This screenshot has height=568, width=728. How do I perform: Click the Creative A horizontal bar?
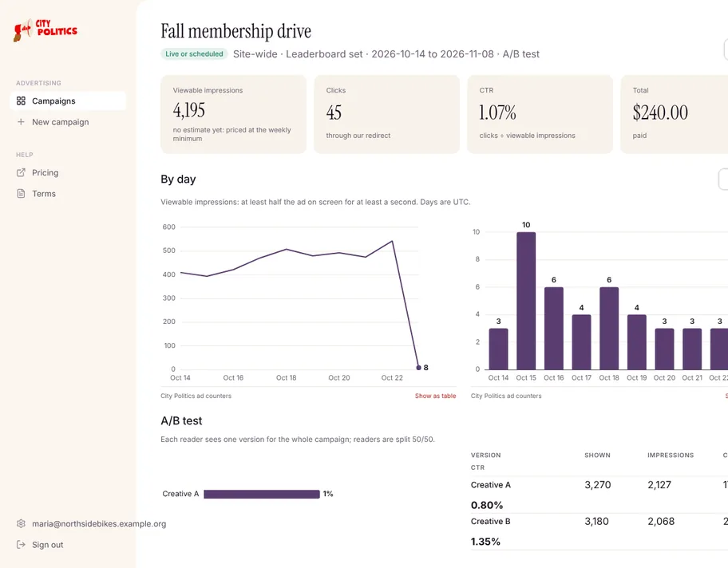[262, 495]
